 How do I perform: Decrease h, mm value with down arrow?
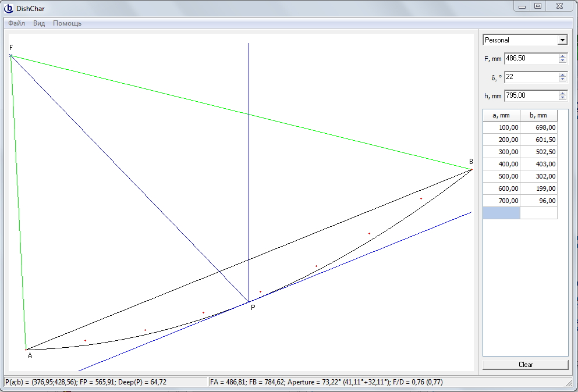click(562, 98)
